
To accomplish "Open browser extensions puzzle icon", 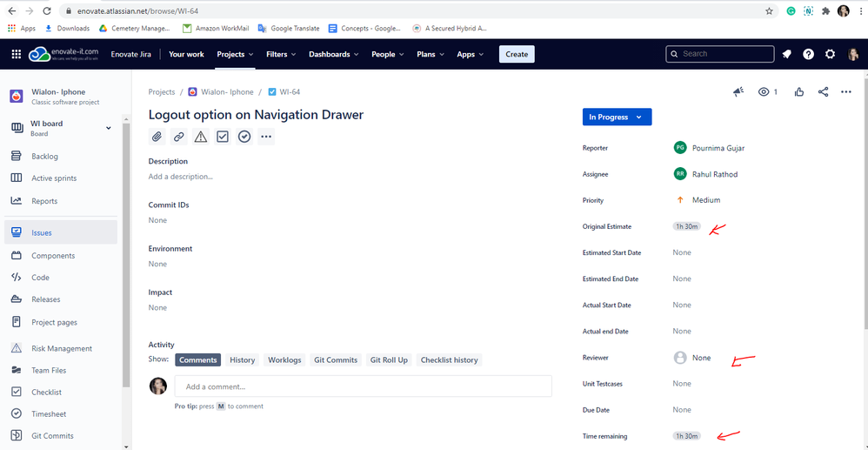I will pos(826,11).
